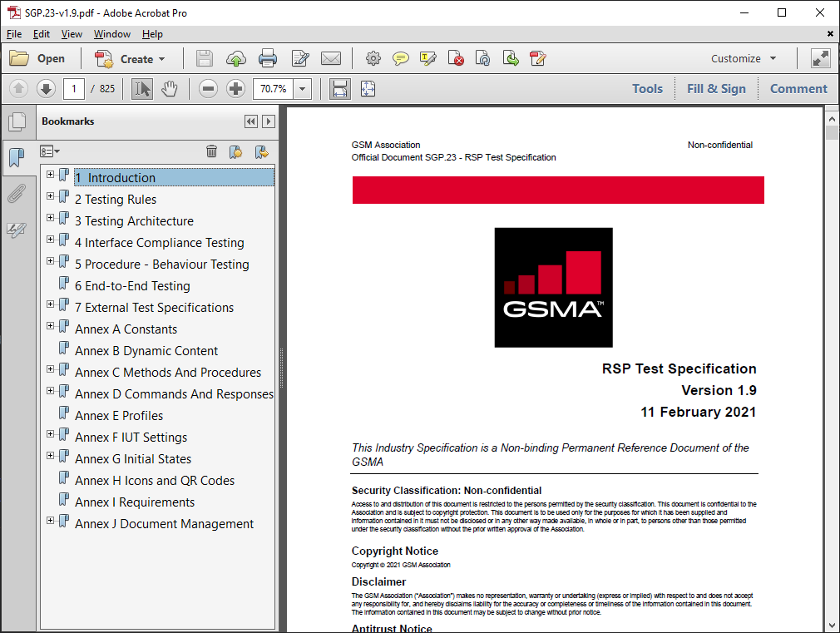This screenshot has width=840, height=633.
Task: Go to next page arrow
Action: click(46, 88)
